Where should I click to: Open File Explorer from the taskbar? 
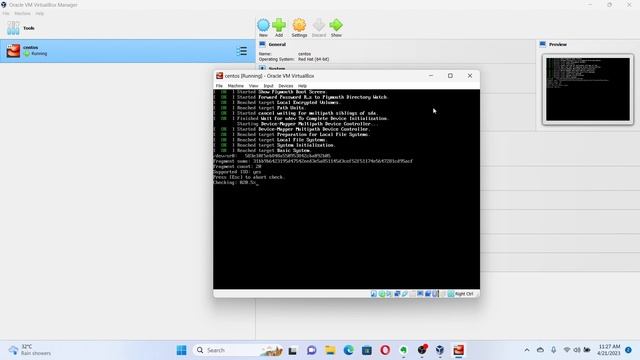(330, 350)
